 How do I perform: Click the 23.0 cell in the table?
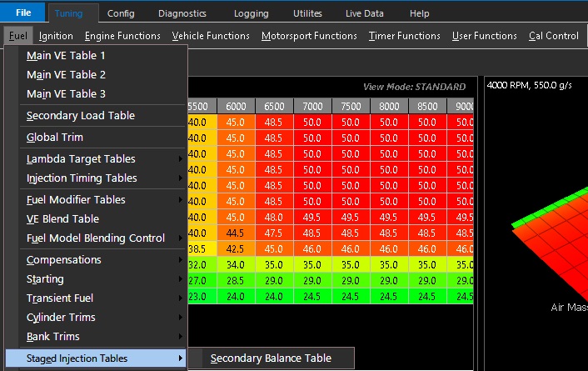pos(202,297)
